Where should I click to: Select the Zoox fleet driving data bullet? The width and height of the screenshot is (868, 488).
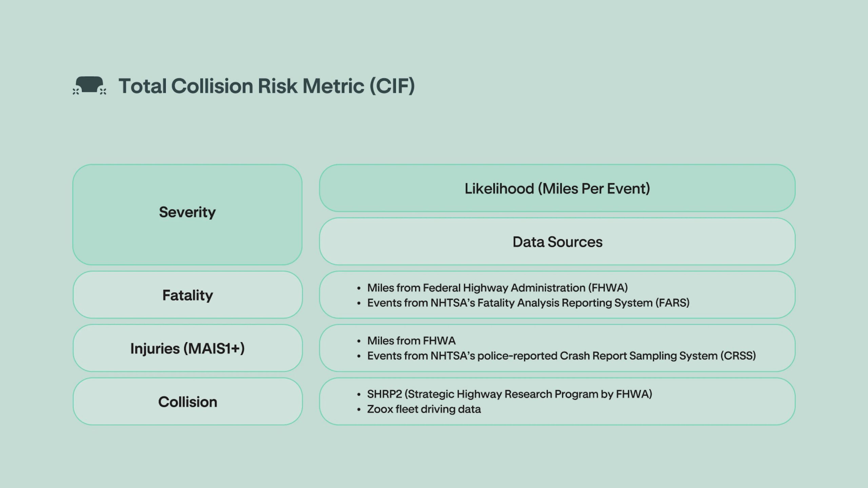tap(423, 409)
